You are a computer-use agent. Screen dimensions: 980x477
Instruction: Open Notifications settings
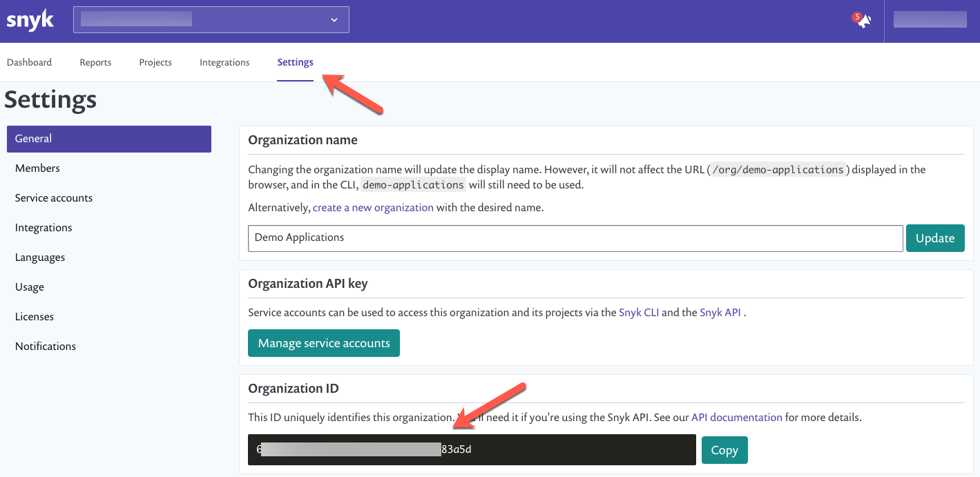point(45,346)
